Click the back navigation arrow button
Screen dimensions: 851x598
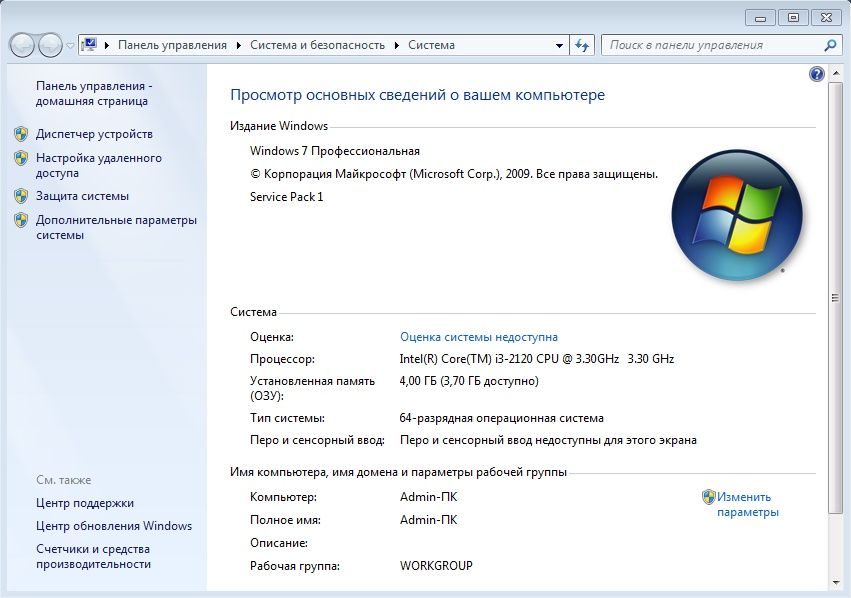pos(23,46)
